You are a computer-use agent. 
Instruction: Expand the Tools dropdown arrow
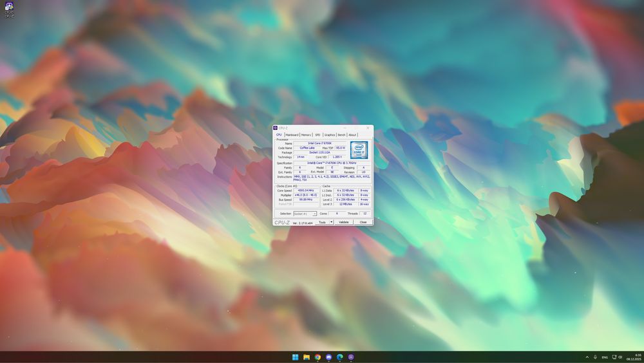[x=332, y=222]
